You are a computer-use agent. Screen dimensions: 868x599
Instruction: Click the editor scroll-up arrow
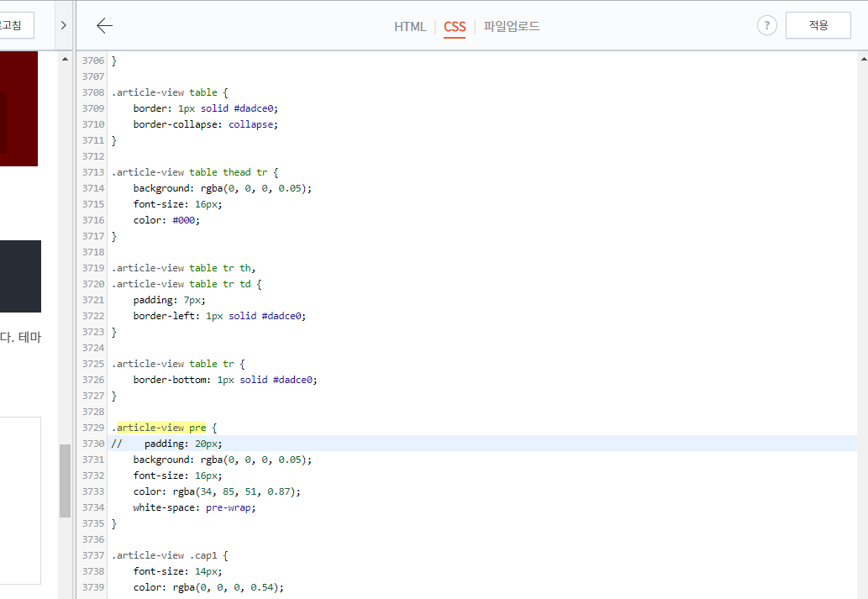click(863, 60)
